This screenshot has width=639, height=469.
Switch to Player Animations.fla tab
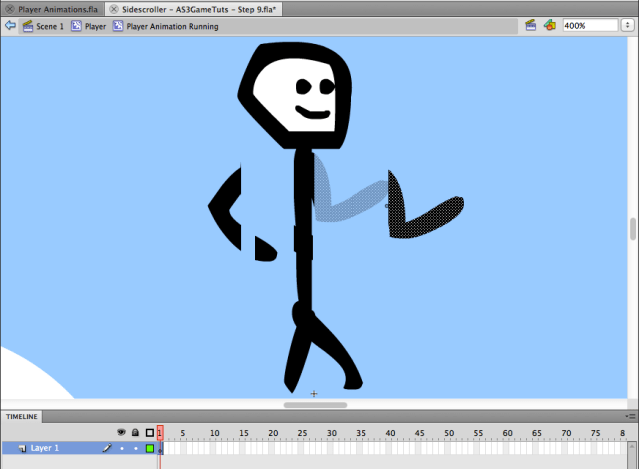(58, 9)
